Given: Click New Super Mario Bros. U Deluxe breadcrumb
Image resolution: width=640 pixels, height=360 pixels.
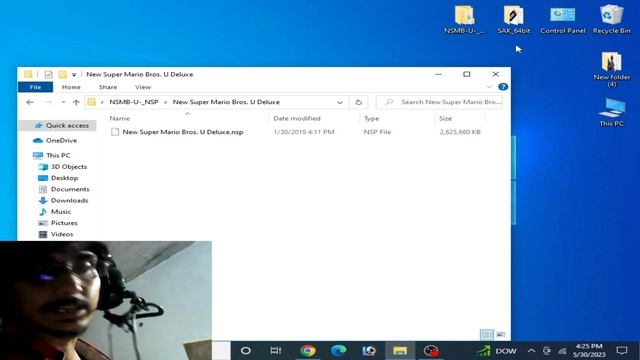Looking at the screenshot, I should pos(226,102).
